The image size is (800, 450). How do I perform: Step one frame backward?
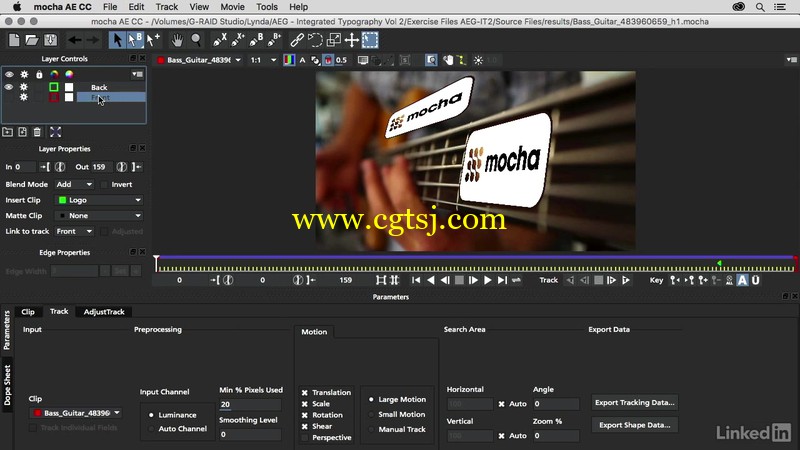coord(445,280)
